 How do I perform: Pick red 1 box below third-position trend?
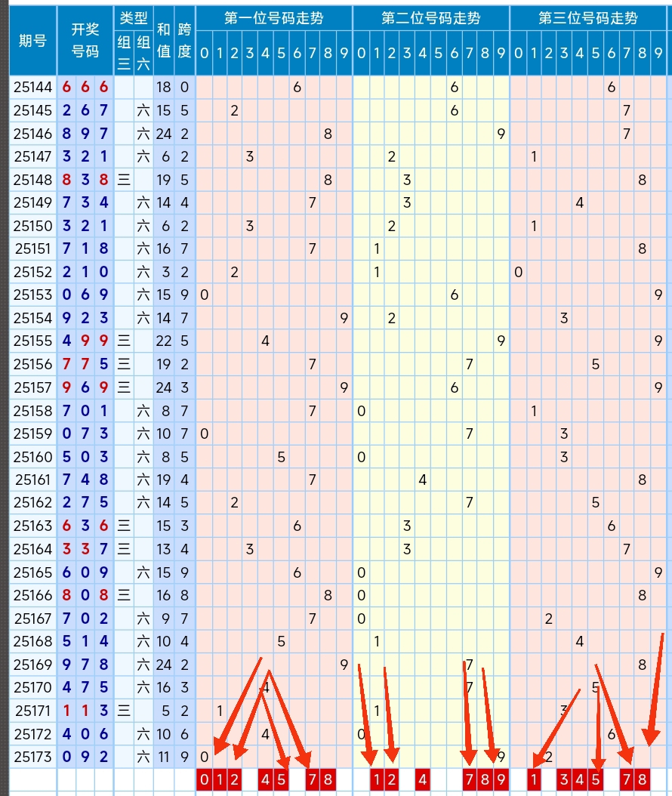pyautogui.click(x=533, y=779)
